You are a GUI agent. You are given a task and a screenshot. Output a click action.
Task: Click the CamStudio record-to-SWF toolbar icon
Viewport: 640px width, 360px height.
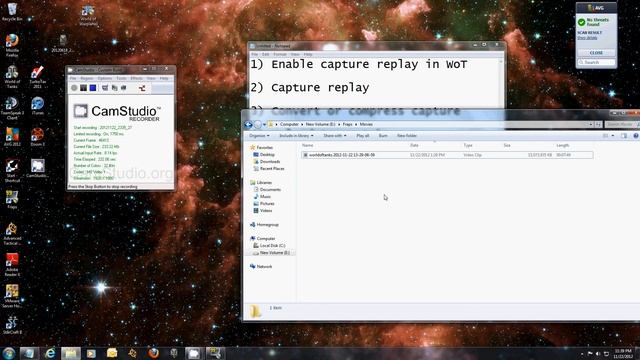[142, 88]
